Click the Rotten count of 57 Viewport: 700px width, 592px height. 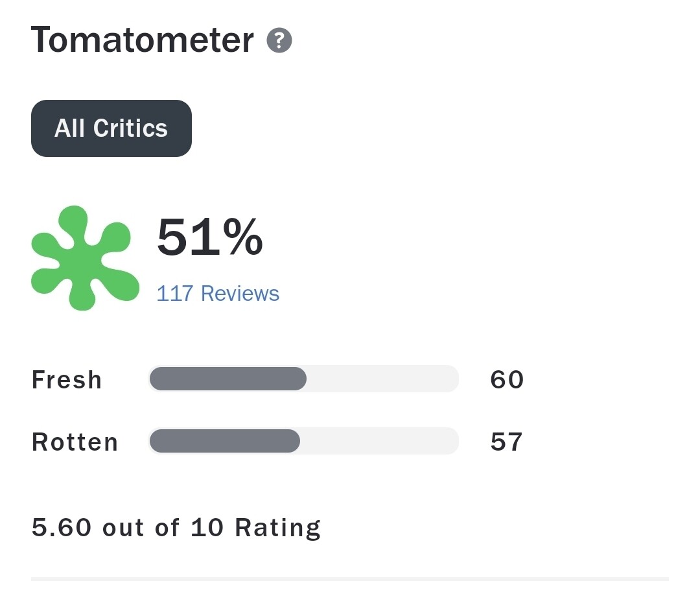[507, 442]
